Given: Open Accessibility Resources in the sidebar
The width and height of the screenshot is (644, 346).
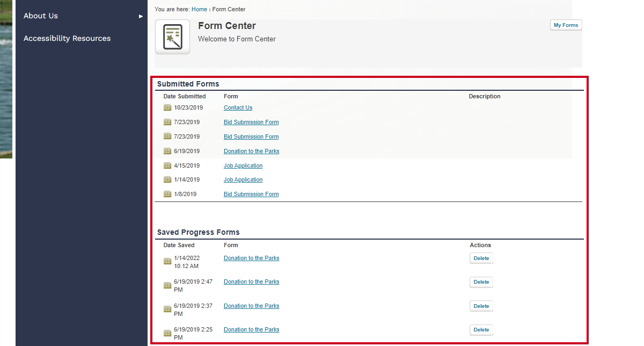Looking at the screenshot, I should [x=67, y=38].
